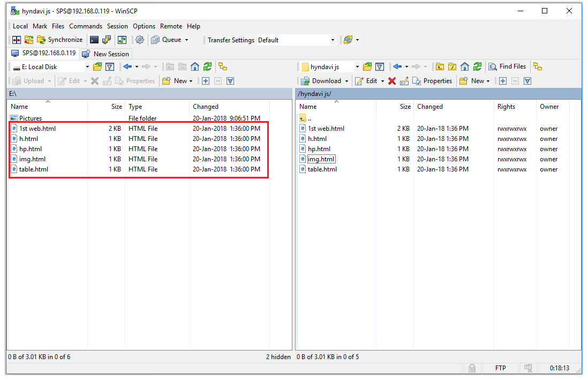Click the remote panel directory tree icon
Image resolution: width=588 pixels, height=380 pixels.
538,67
